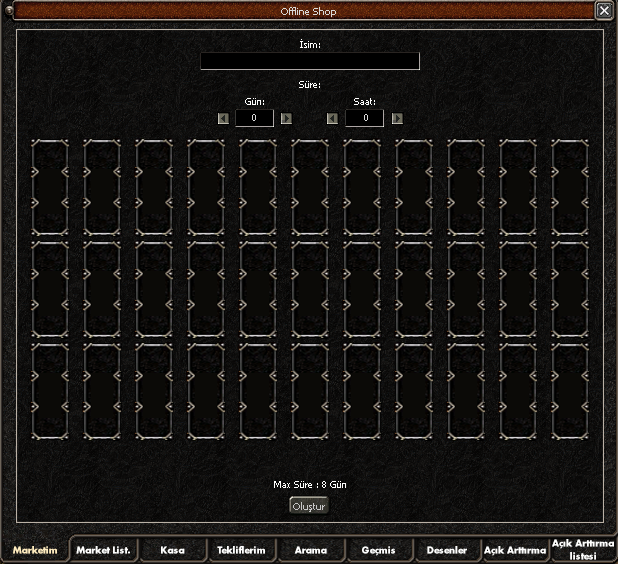618x564 pixels.
Task: Click the right arrow to increase Gün
Action: [287, 118]
